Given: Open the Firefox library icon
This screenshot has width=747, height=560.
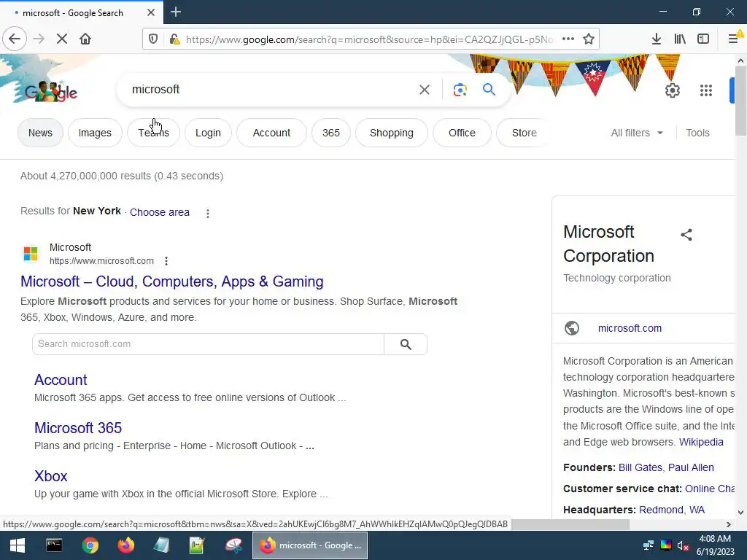Looking at the screenshot, I should pyautogui.click(x=680, y=39).
